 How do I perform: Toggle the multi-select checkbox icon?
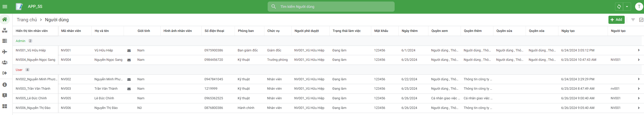coord(641,20)
